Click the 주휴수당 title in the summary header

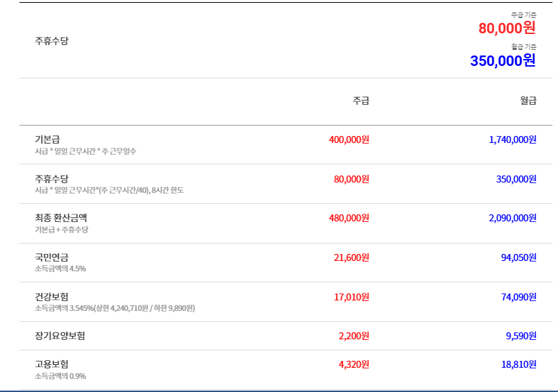point(51,41)
